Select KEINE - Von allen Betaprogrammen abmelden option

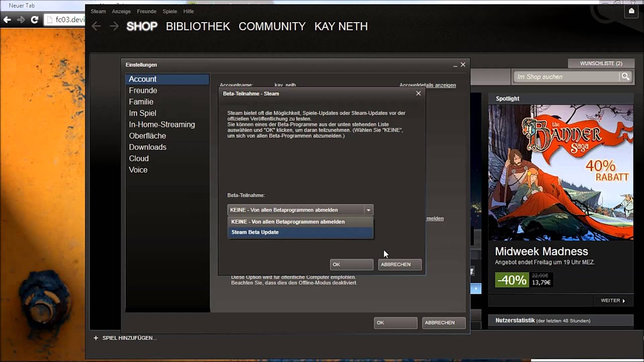[x=300, y=222]
